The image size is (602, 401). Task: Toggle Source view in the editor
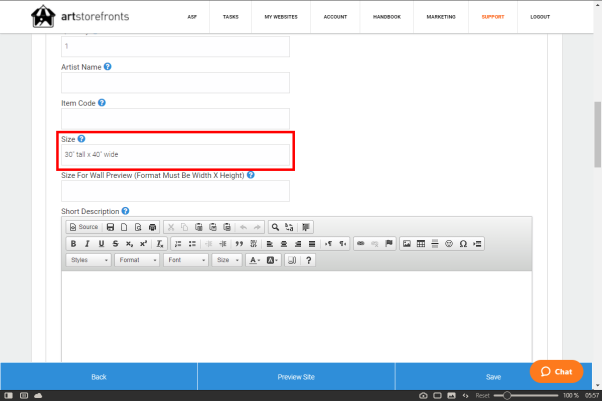[x=83, y=227]
